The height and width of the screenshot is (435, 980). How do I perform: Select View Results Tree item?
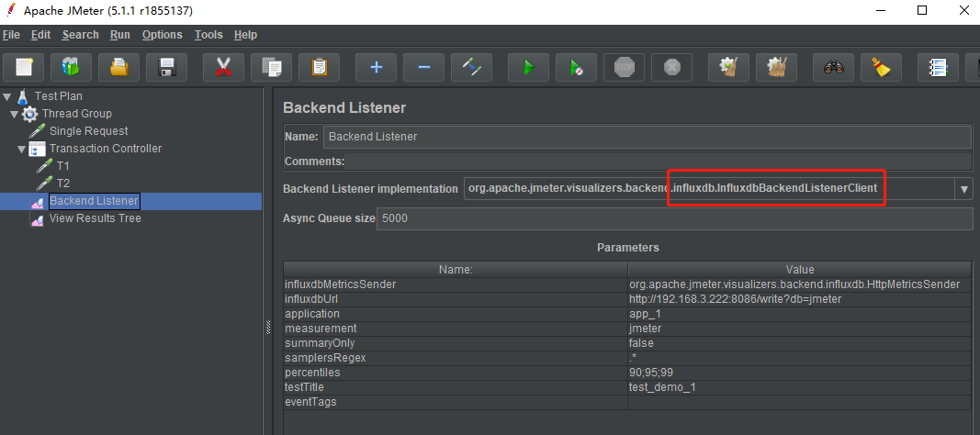pos(95,218)
